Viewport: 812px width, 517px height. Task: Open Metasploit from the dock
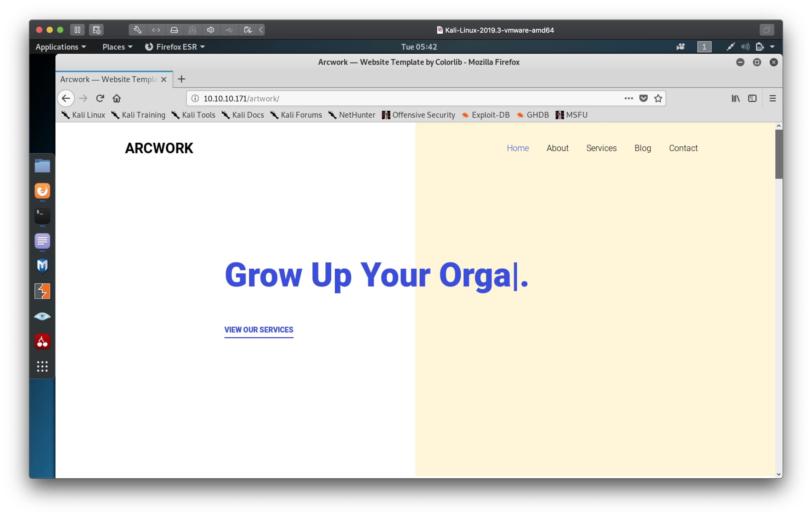click(42, 266)
